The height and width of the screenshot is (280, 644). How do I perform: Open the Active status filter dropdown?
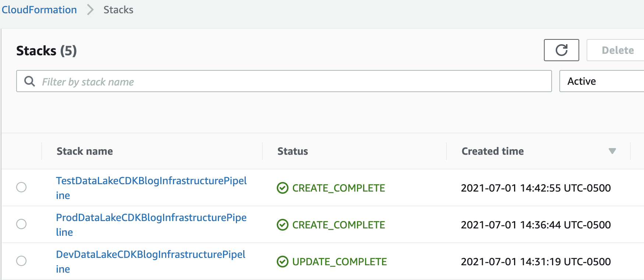(601, 81)
